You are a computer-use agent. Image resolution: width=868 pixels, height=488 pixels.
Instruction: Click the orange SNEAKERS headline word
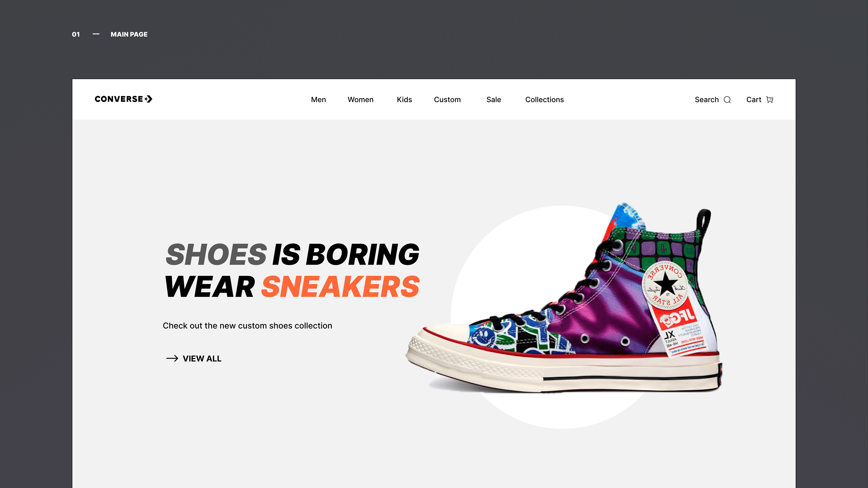pyautogui.click(x=341, y=287)
